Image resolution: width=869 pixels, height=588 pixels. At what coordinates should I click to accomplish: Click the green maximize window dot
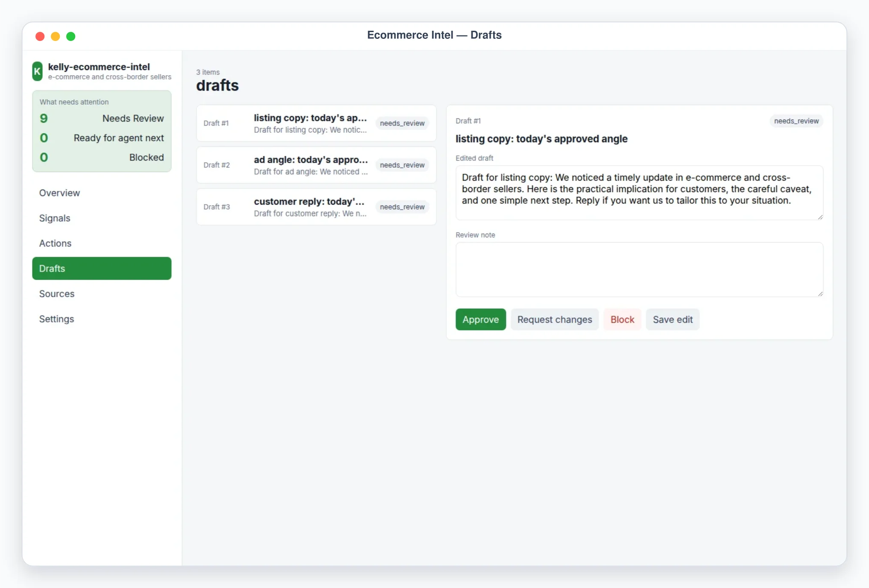[71, 36]
